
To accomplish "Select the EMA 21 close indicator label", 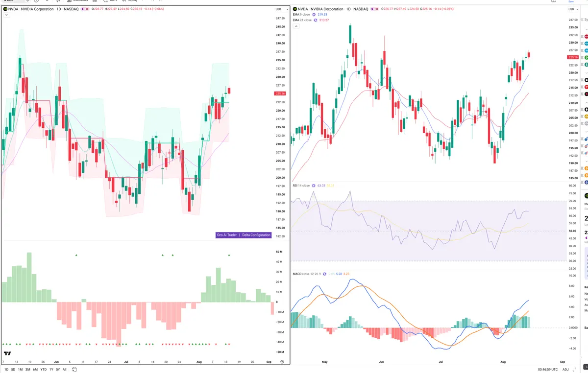I will pos(302,20).
